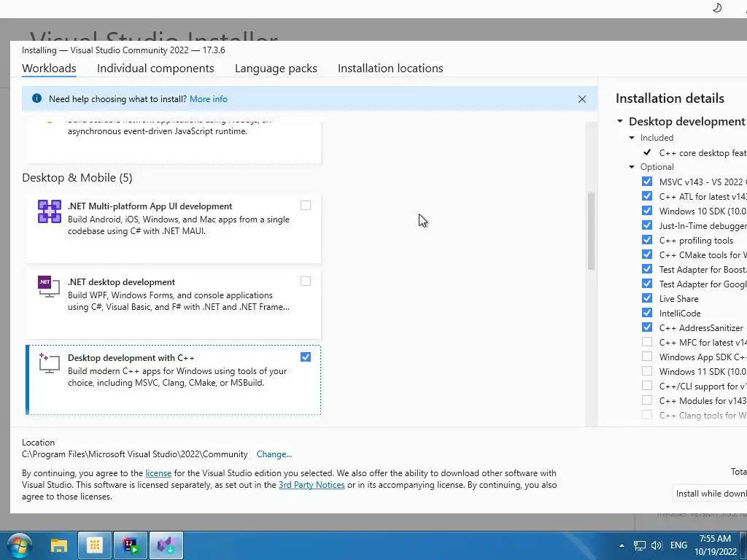Click the C++ core desktop features item
747x560 pixels.
(703, 153)
